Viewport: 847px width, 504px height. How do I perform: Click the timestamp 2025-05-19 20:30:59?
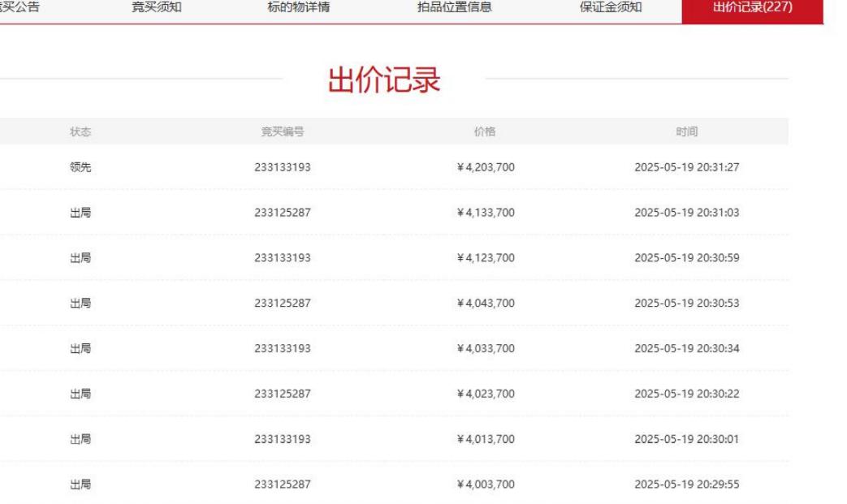686,258
